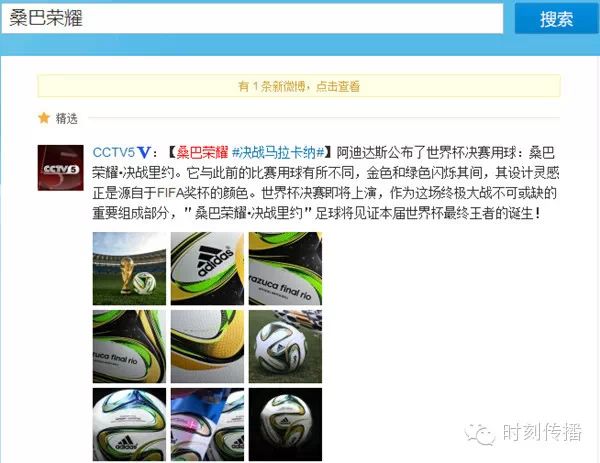Click the 精选 star icon
This screenshot has height=463, width=600.
44,118
